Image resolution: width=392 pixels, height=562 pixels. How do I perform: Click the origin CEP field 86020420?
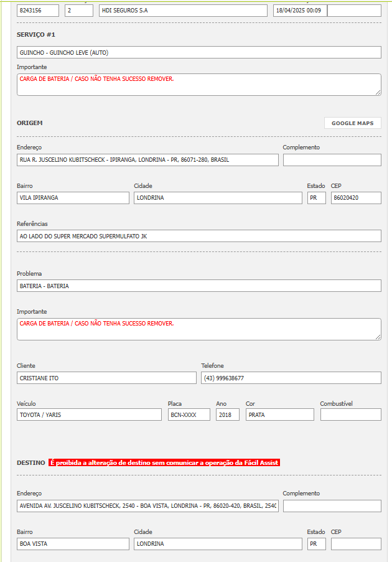355,198
